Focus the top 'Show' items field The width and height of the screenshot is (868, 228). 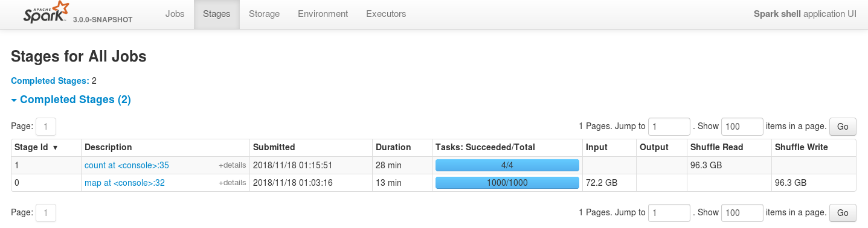pyautogui.click(x=742, y=127)
